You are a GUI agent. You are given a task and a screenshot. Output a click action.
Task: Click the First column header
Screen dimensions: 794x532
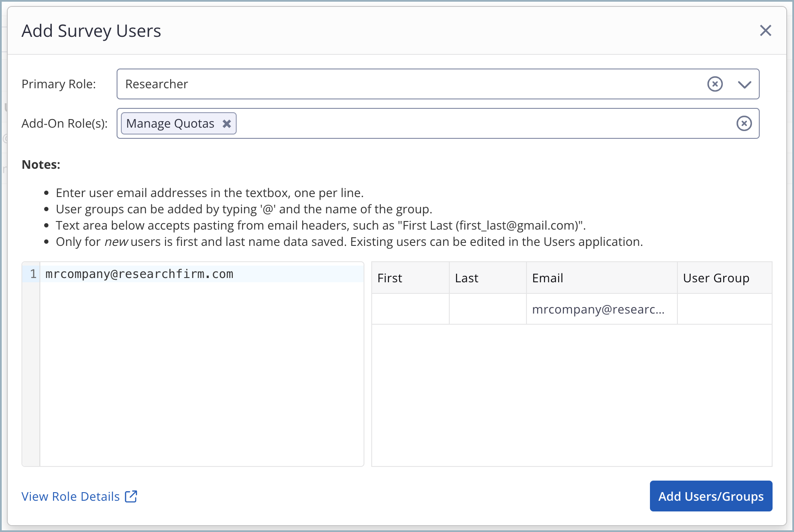point(389,278)
